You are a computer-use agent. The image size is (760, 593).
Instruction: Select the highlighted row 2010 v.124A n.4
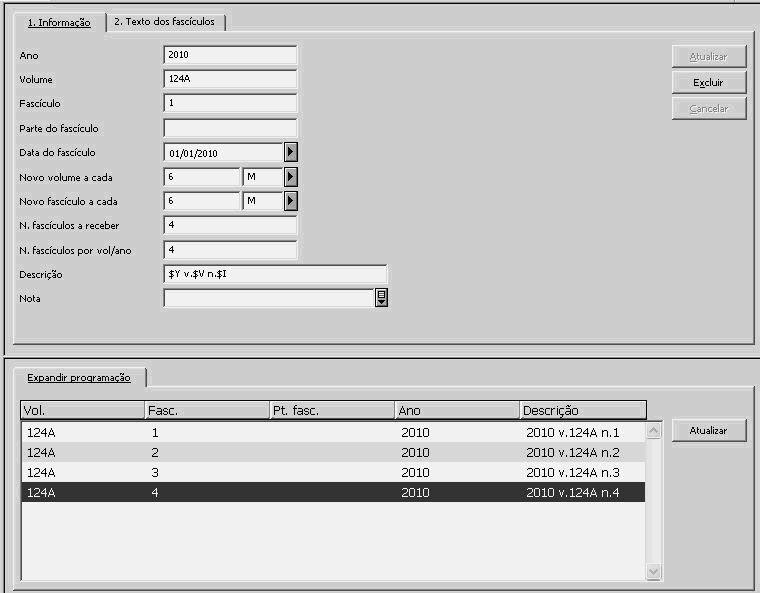pos(333,492)
